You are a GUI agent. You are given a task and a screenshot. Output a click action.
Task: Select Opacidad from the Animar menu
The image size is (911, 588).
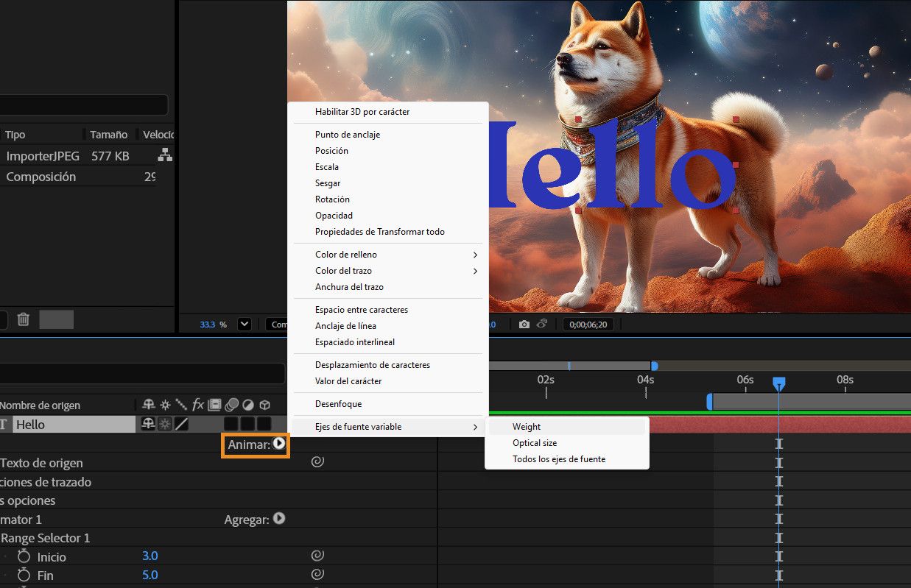click(387, 216)
